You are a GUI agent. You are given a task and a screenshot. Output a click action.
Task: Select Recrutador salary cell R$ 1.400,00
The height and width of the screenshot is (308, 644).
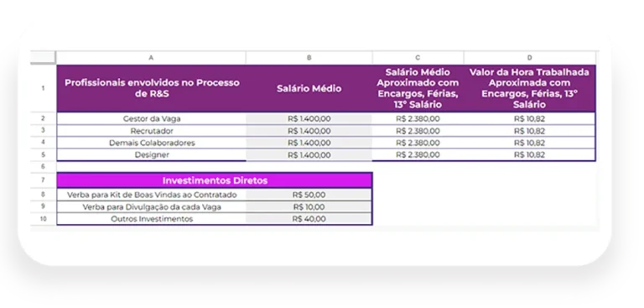309,131
